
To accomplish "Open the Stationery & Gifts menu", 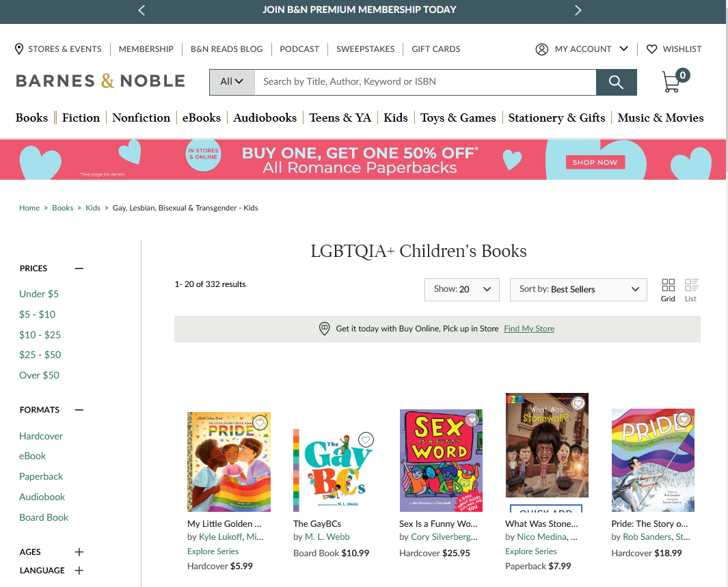I will pyautogui.click(x=556, y=118).
